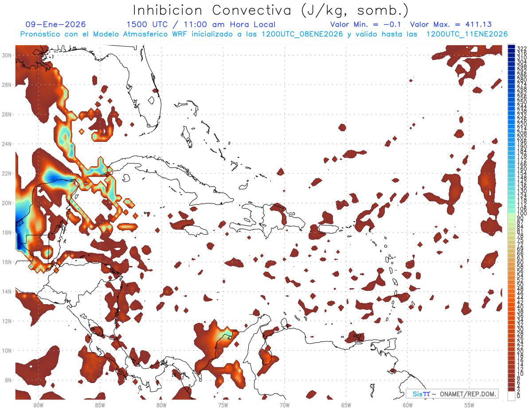Click the "Valor Max. = 411.13" readout
532x411 pixels.
[451, 25]
